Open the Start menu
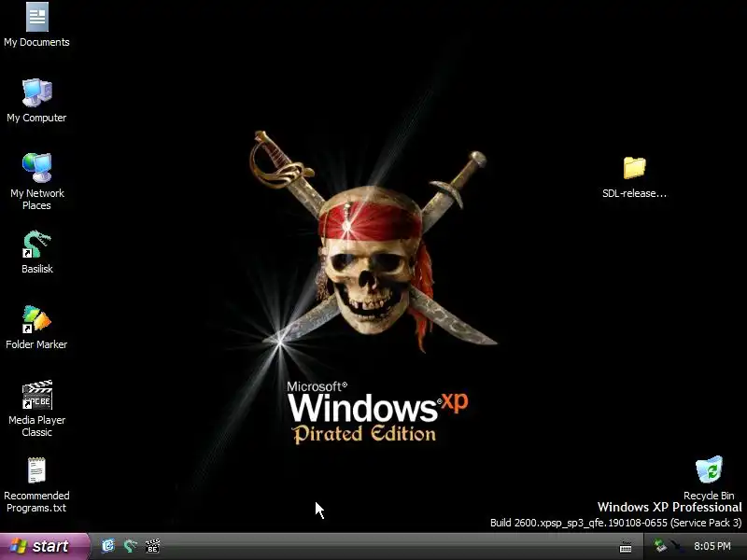 44,546
